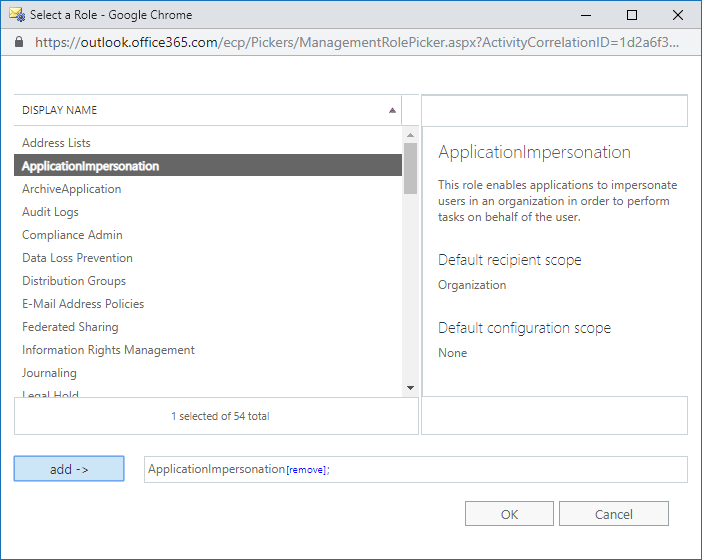Click scrollbar up arrow in role list

pos(410,135)
